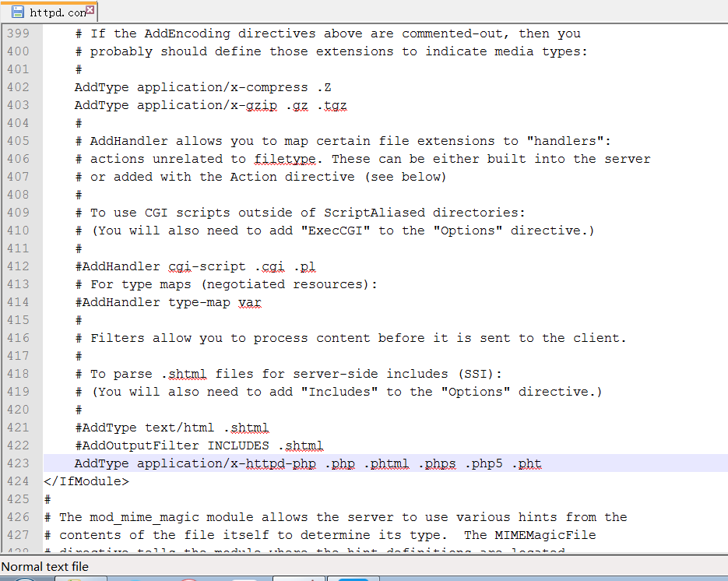Close the httpd.conf tab
Viewport: 728px width, 581px height.
90,11
